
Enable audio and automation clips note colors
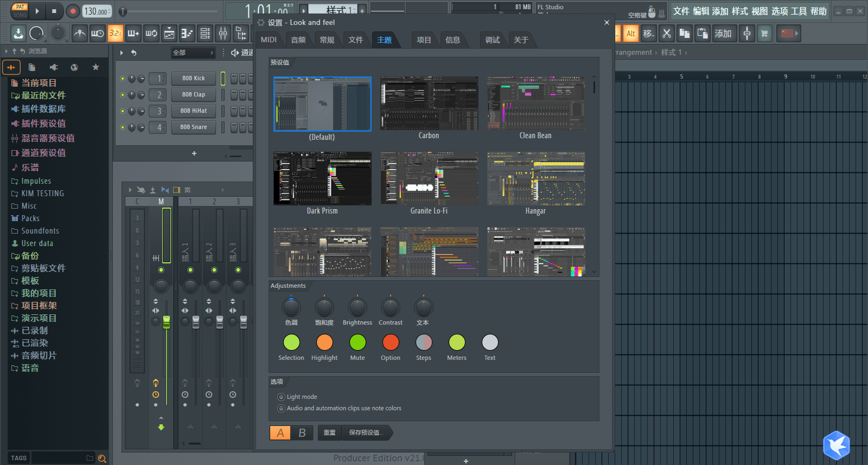pyautogui.click(x=281, y=408)
